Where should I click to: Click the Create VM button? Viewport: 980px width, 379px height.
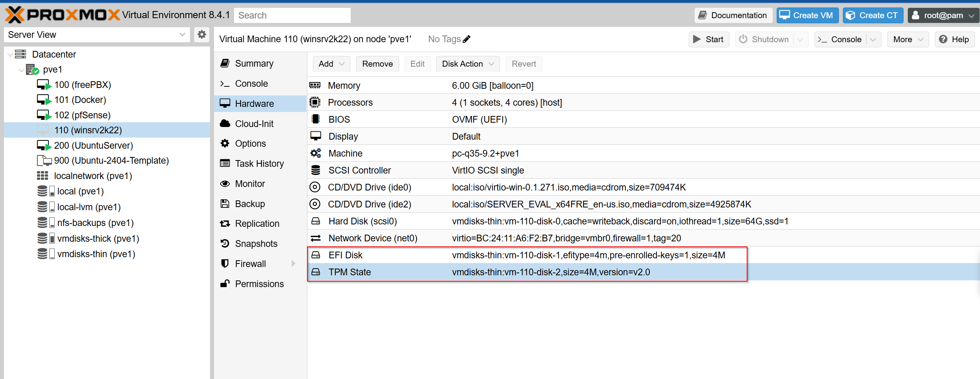(x=807, y=15)
